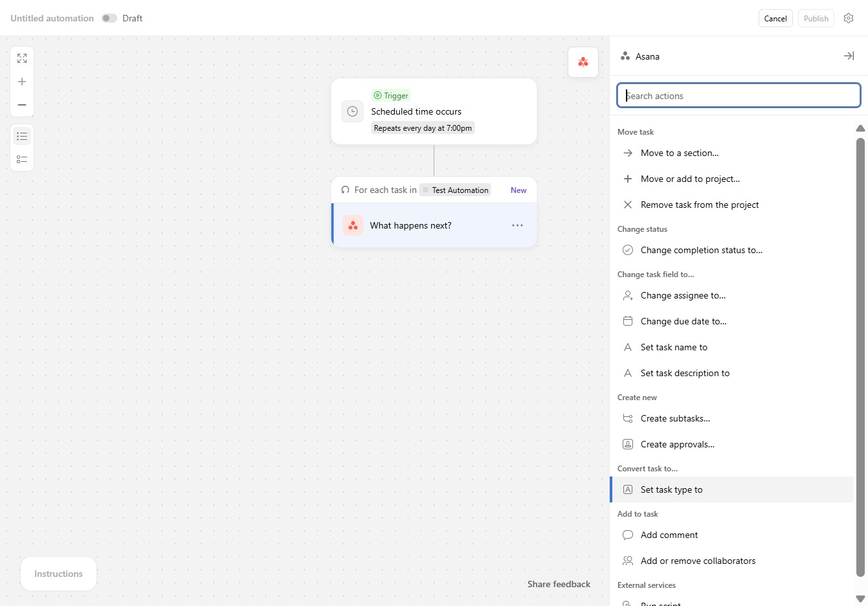Select the Add comment action
Image resolution: width=868 pixels, height=606 pixels.
(732, 535)
